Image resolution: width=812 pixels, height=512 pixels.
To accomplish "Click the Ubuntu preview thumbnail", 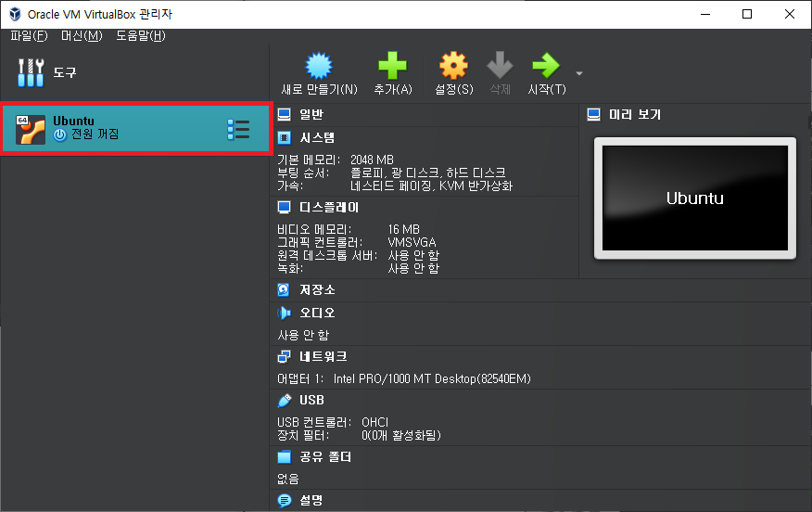I will click(x=695, y=198).
